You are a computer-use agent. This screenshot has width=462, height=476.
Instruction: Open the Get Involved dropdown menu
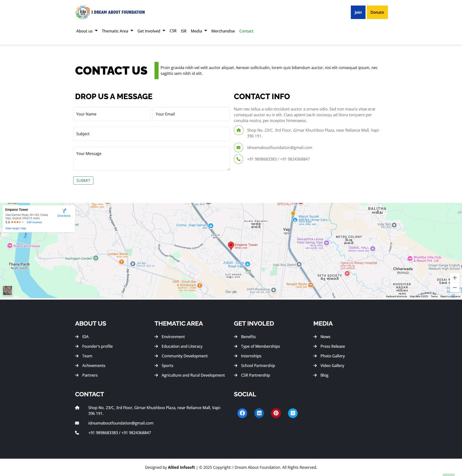pos(151,31)
